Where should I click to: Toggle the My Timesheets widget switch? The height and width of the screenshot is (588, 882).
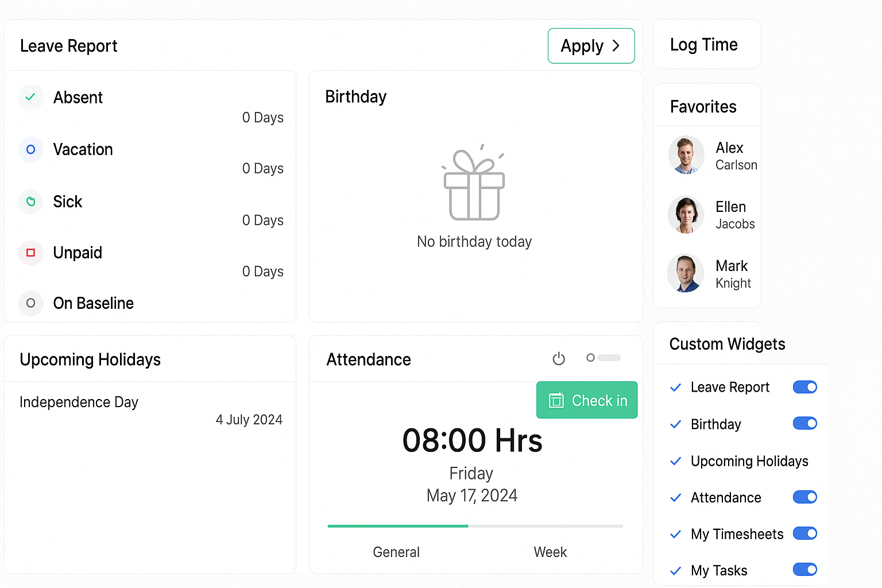(x=804, y=533)
